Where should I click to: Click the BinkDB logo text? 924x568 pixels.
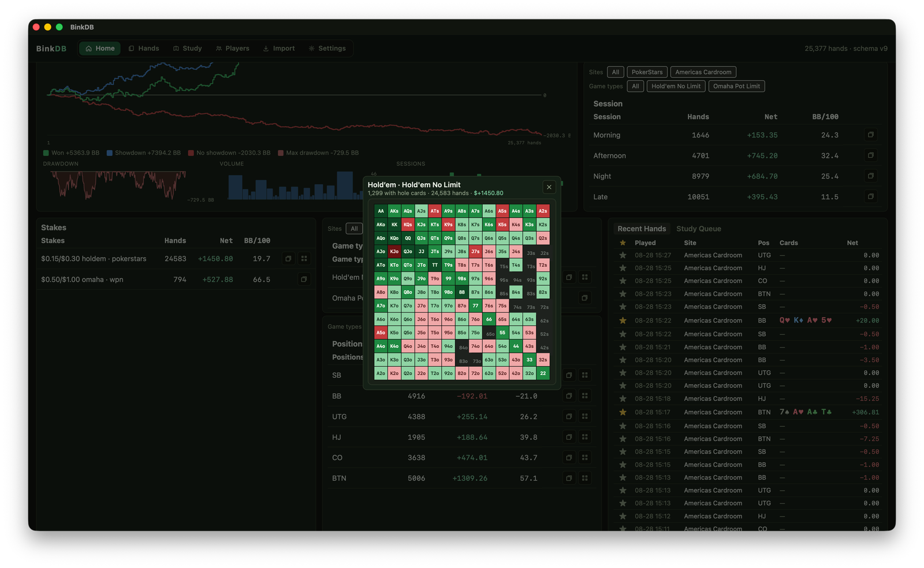pyautogui.click(x=51, y=49)
